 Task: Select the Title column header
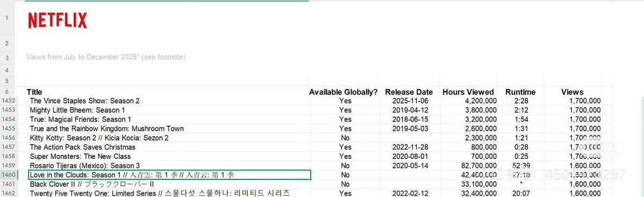pos(34,92)
